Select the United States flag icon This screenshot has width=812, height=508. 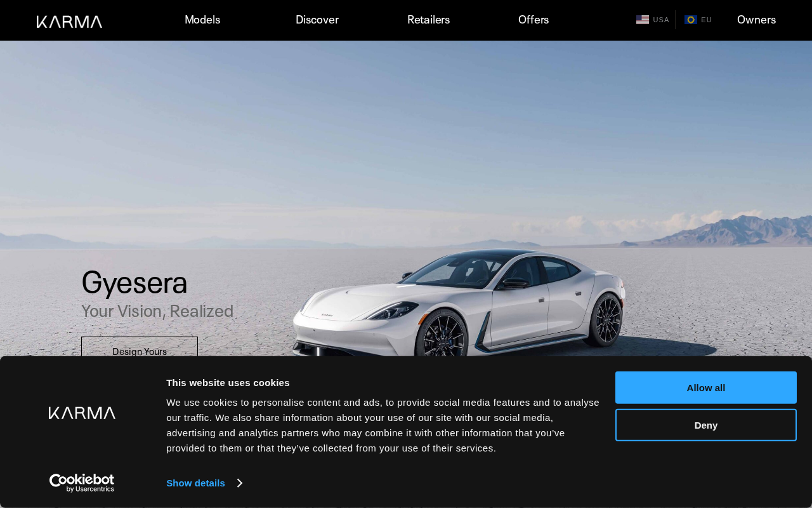click(x=643, y=20)
